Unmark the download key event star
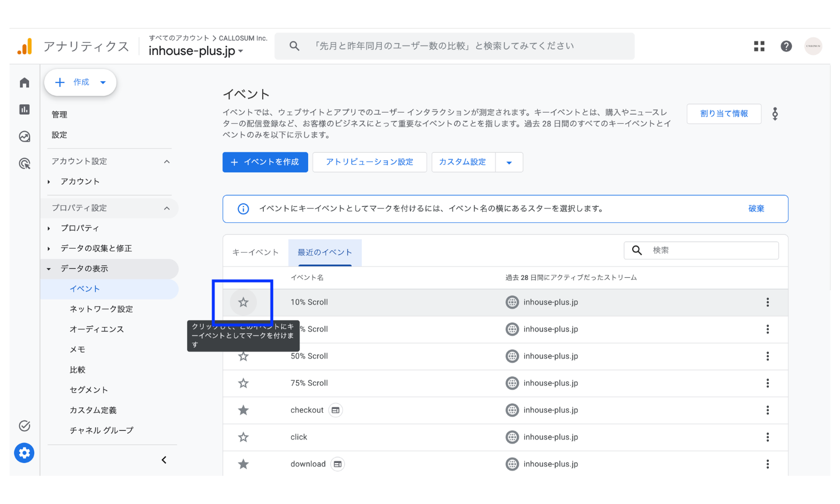840x504 pixels. [x=243, y=464]
